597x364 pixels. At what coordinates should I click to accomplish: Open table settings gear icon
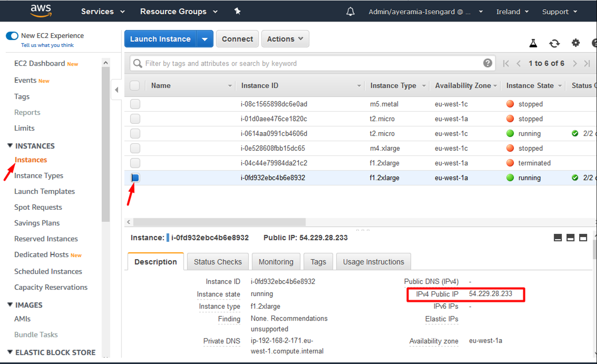[575, 43]
